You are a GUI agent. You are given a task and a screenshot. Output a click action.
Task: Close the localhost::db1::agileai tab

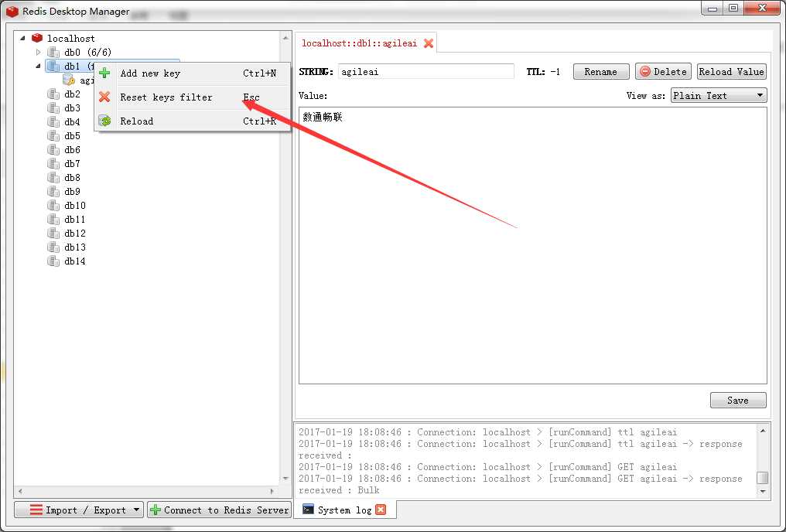pos(428,43)
